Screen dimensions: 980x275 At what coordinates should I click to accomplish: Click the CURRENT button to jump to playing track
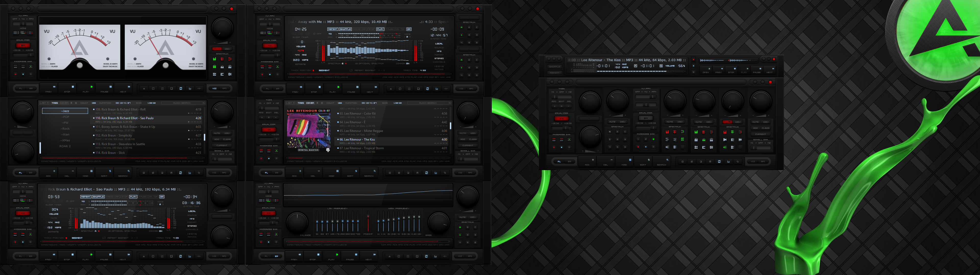(222, 145)
